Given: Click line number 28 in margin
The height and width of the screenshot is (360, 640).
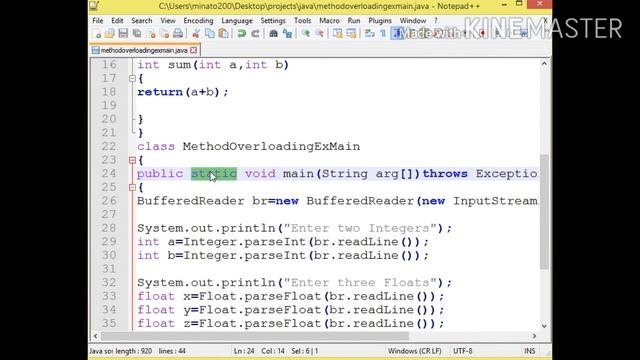Looking at the screenshot, I should [109, 228].
